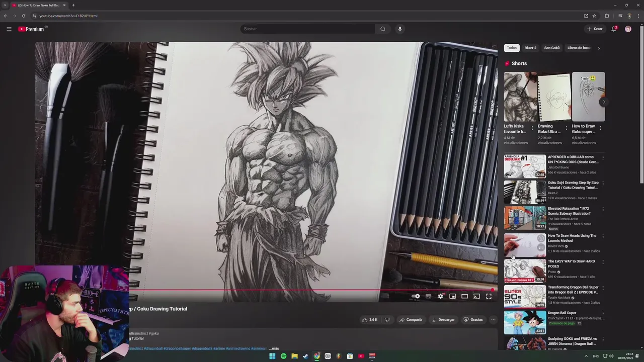The height and width of the screenshot is (362, 644).
Task: Reload the browser page
Action: click(x=23, y=16)
